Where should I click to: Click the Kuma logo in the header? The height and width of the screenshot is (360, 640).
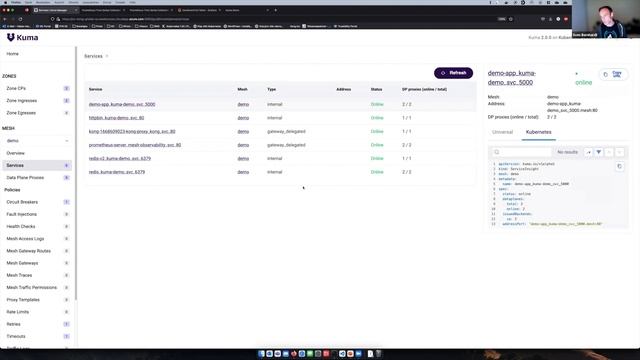(22, 38)
